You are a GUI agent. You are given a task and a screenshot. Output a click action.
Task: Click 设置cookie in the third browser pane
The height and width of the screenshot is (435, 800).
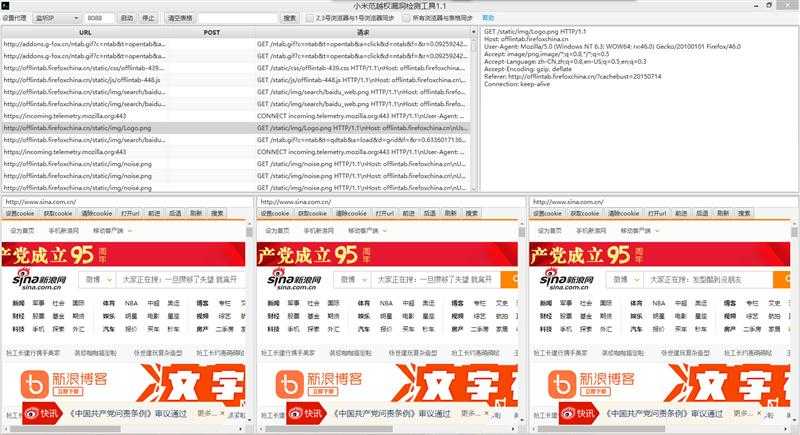click(x=547, y=213)
